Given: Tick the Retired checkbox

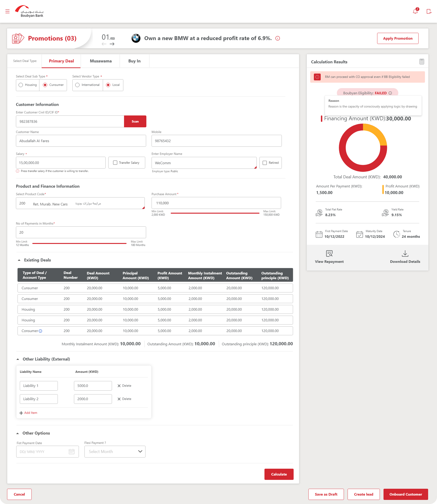Looking at the screenshot, I should click(264, 163).
